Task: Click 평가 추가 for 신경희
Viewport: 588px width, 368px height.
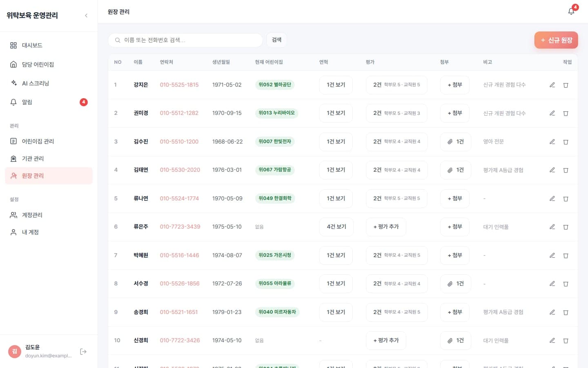Action: [x=386, y=341]
